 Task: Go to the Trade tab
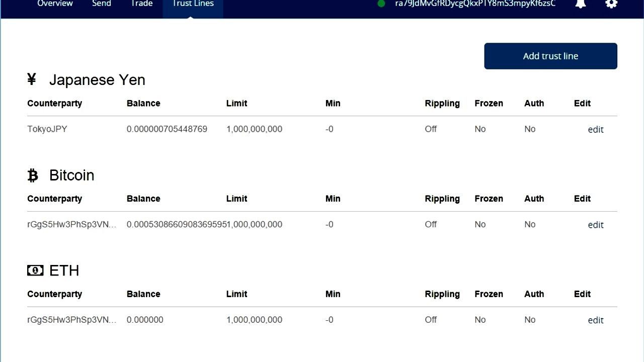[141, 4]
